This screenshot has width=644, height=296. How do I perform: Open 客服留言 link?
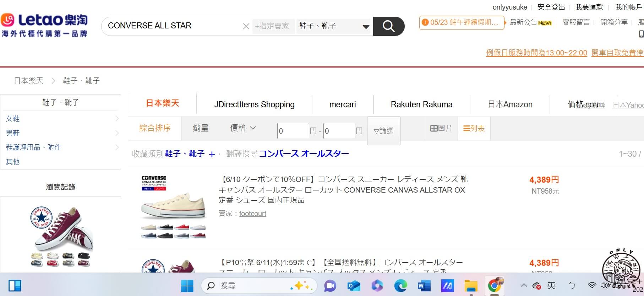coord(576,22)
